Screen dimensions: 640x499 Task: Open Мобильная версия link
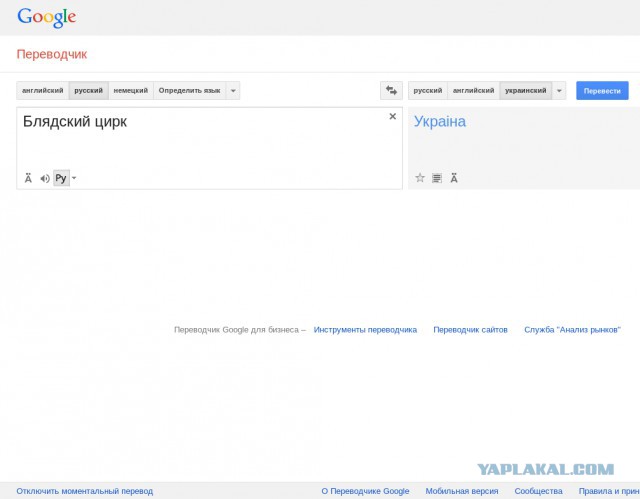(x=462, y=491)
